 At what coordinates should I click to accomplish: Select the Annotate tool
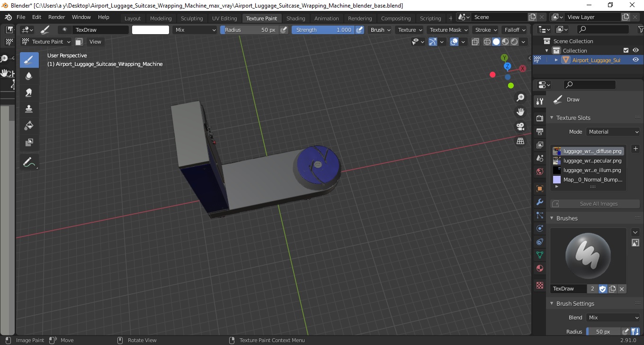[x=29, y=162]
